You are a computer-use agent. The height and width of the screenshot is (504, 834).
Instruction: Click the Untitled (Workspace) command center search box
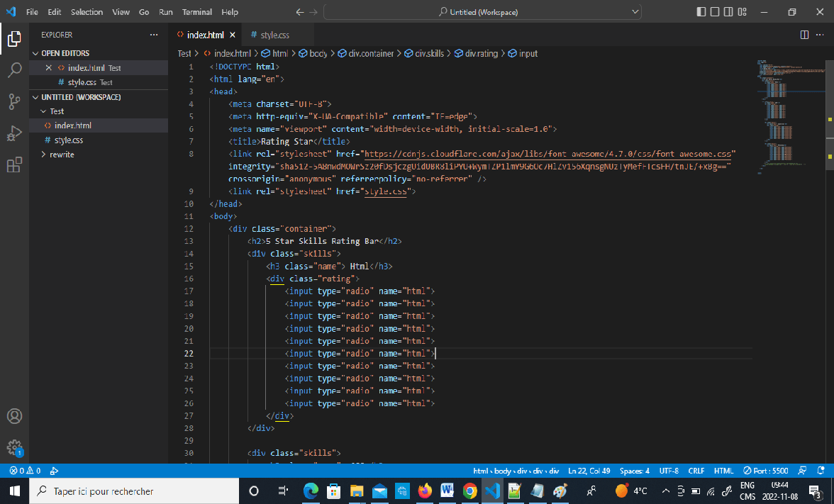[482, 11]
